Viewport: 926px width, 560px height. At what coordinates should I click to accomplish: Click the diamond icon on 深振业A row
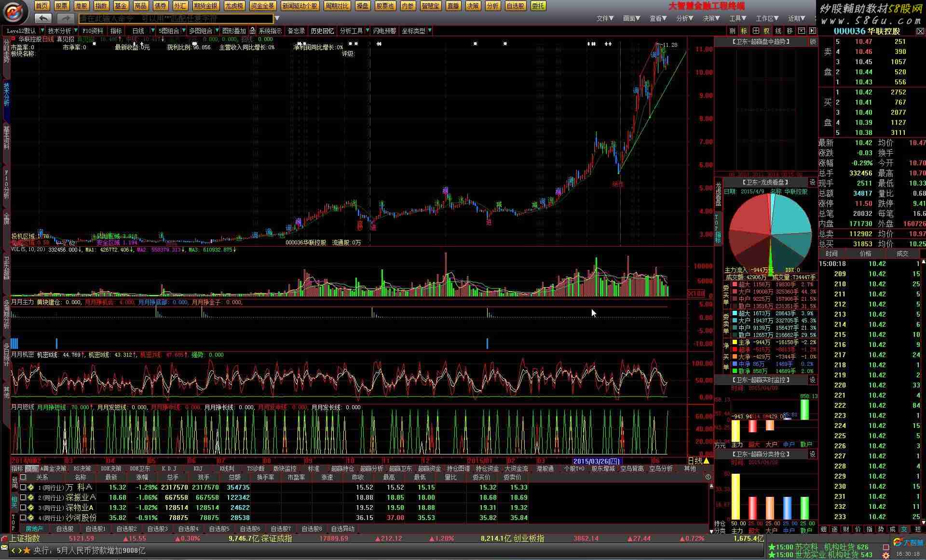tap(31, 497)
